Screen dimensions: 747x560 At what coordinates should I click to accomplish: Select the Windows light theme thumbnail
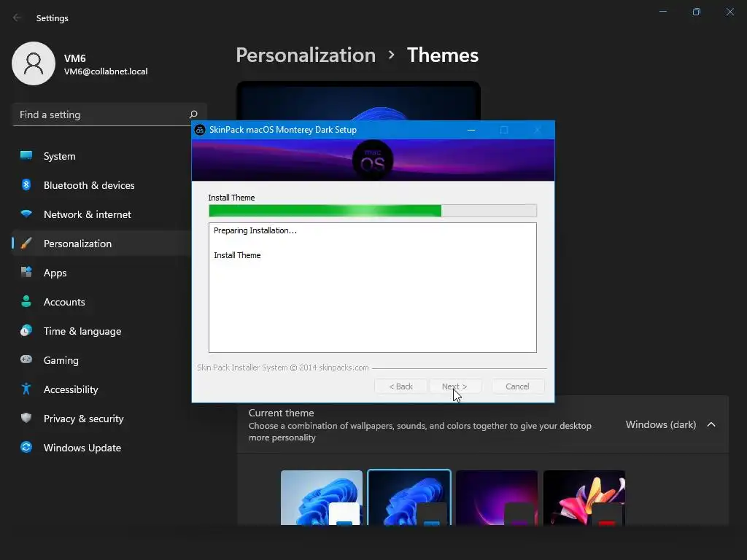click(322, 497)
